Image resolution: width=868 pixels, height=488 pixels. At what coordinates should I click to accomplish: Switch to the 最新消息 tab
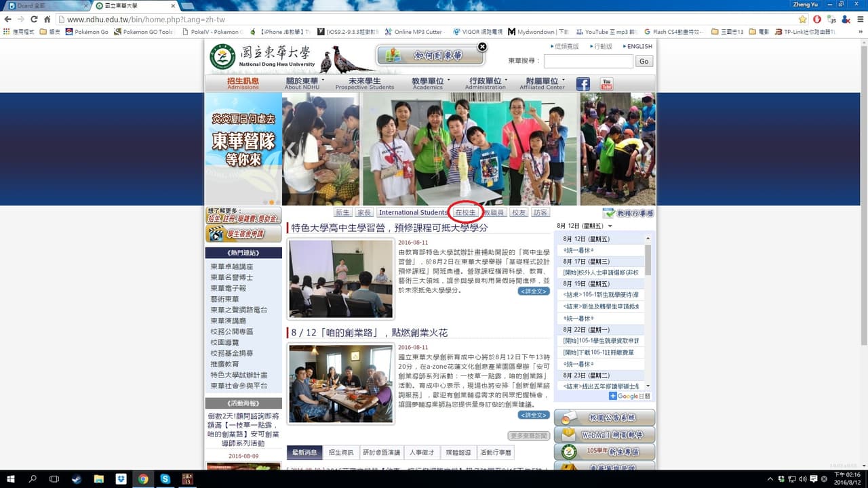(x=304, y=453)
